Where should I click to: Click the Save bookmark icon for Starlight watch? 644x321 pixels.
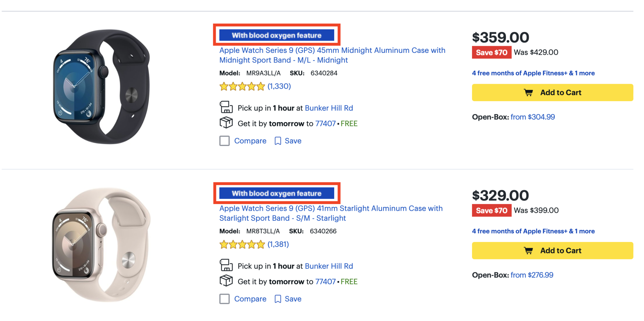[x=278, y=299]
